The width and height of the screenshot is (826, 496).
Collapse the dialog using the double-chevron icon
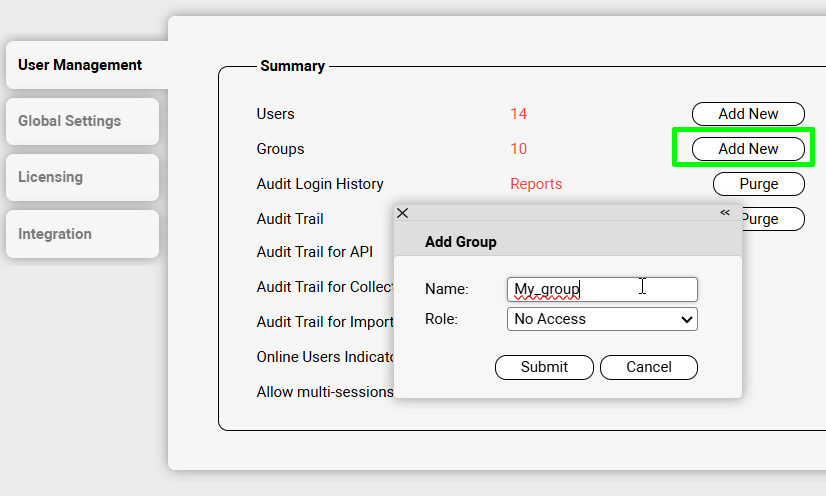click(725, 213)
